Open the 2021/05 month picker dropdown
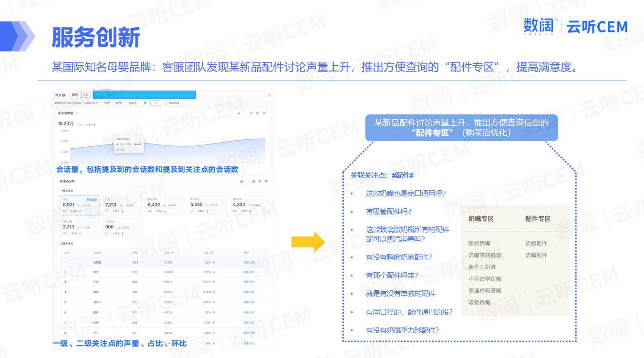The width and height of the screenshot is (644, 358). point(176,103)
